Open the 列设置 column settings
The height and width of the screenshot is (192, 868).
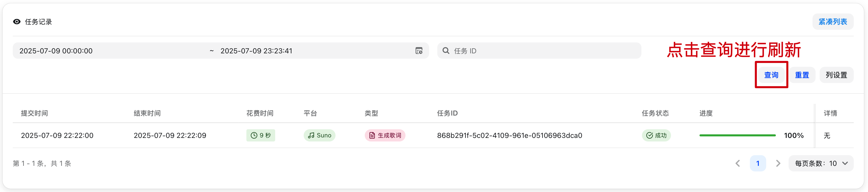click(x=836, y=75)
